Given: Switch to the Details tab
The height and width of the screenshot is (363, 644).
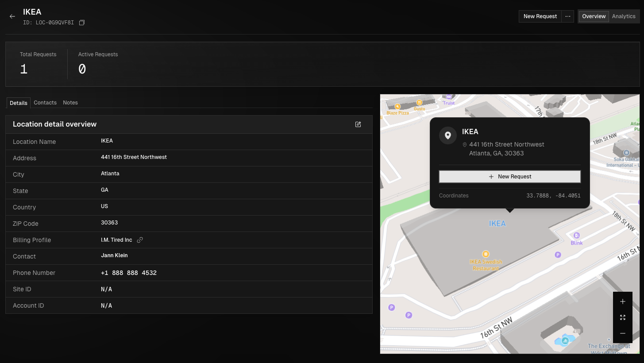Looking at the screenshot, I should [19, 103].
